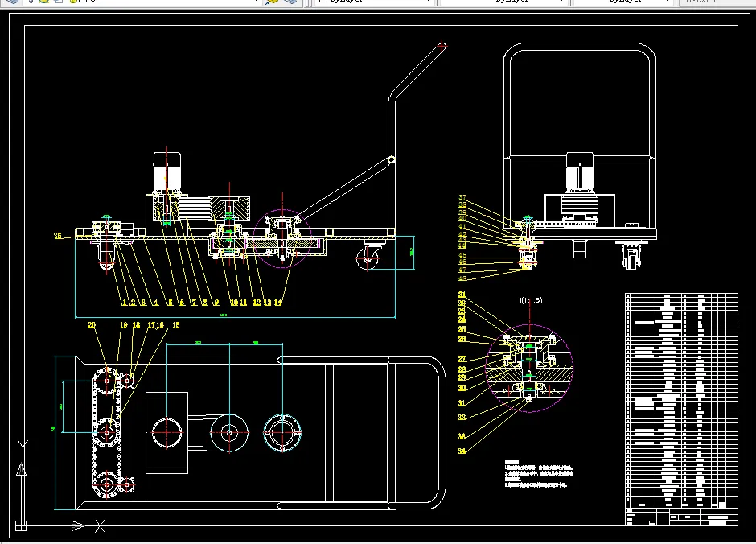Select part callout number 7
Viewport: 756px width, 544px height.
point(194,303)
